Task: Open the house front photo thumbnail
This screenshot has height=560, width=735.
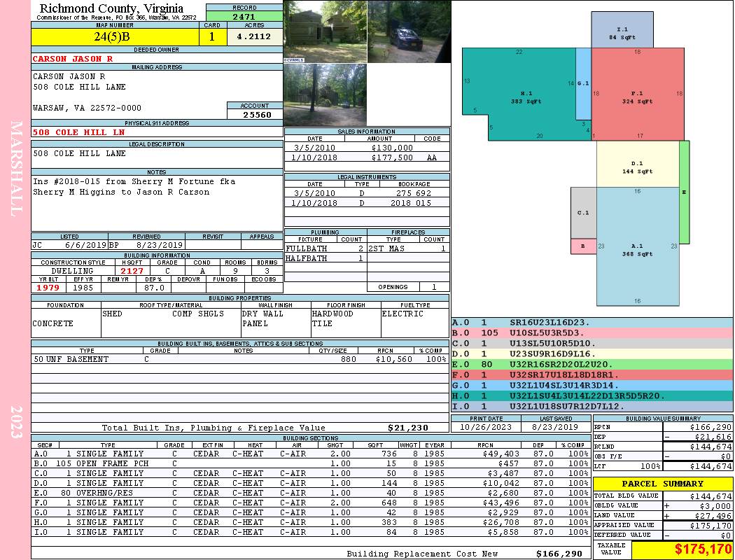Action: pyautogui.click(x=325, y=31)
